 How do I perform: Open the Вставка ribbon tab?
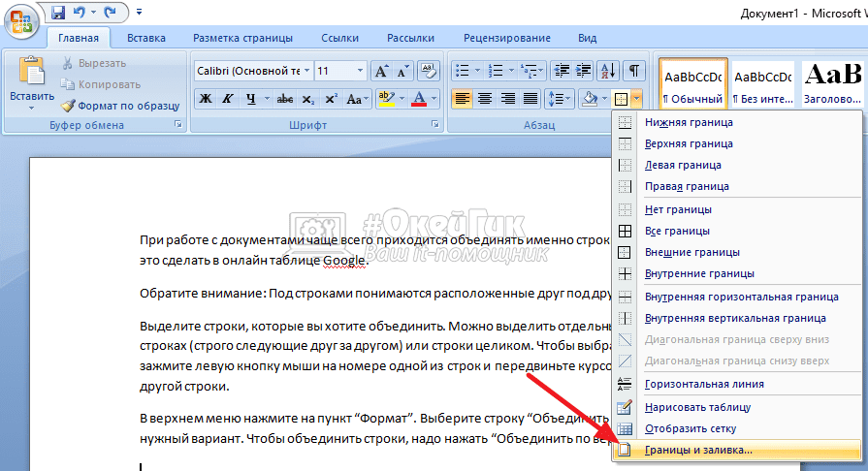coord(146,38)
